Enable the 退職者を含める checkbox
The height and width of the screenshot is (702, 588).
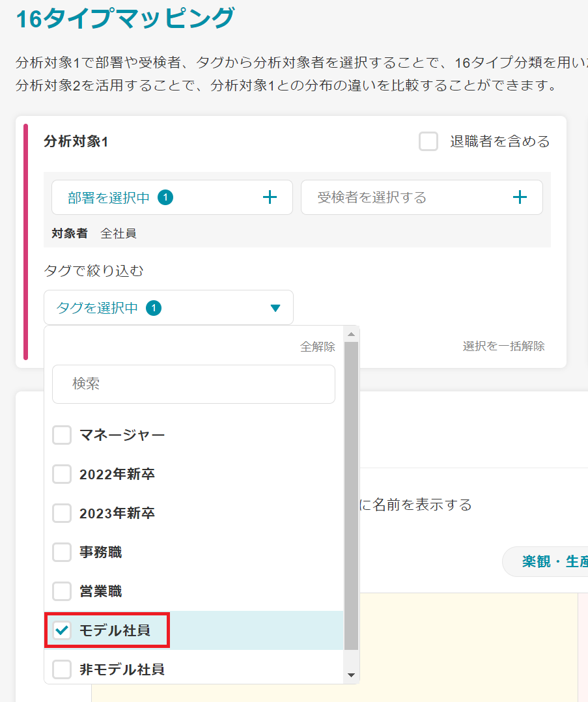[428, 141]
